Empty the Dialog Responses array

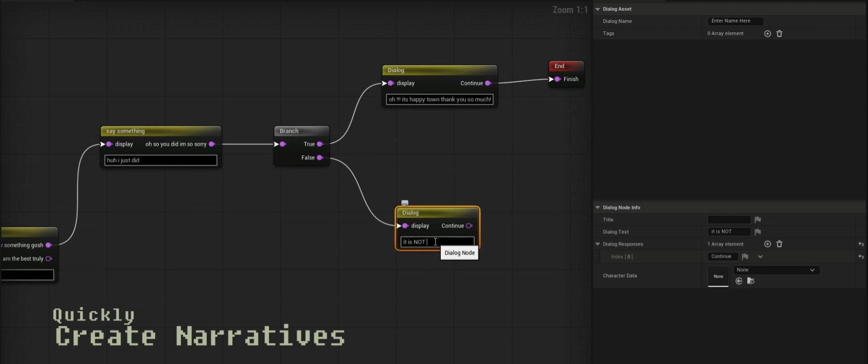click(779, 244)
